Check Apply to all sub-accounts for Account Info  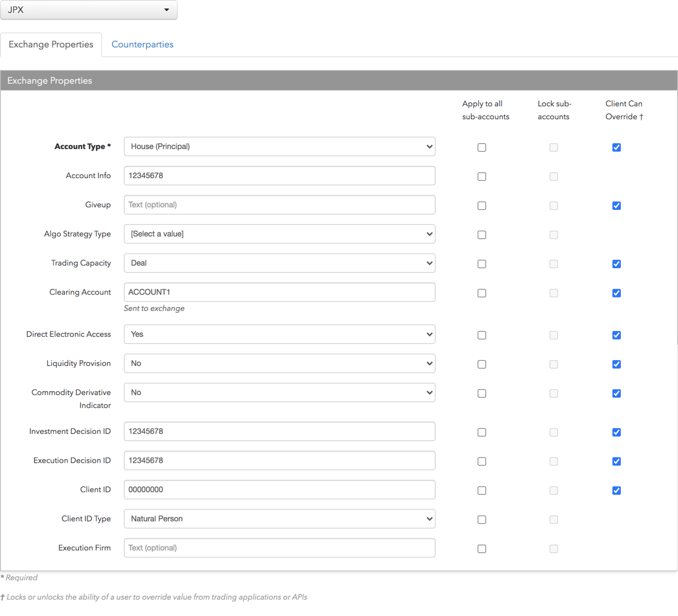pyautogui.click(x=482, y=176)
